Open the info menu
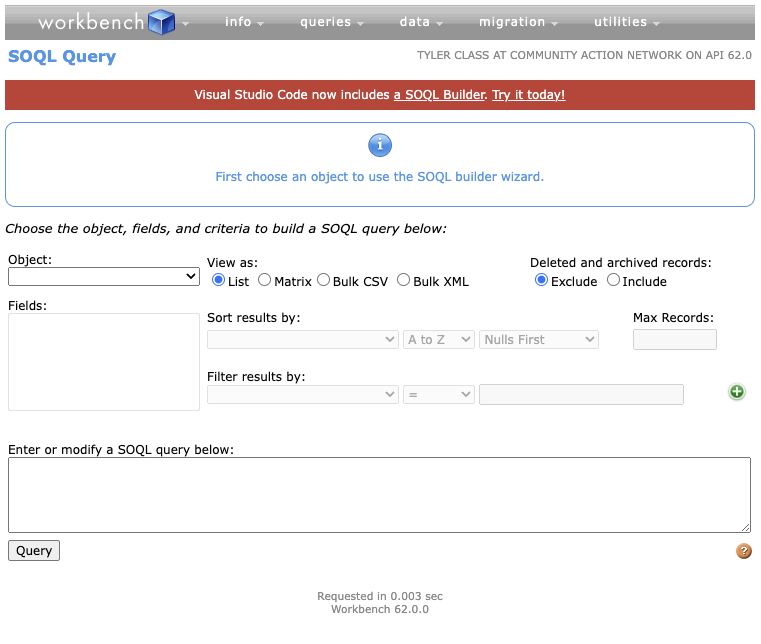761x644 pixels. (244, 22)
